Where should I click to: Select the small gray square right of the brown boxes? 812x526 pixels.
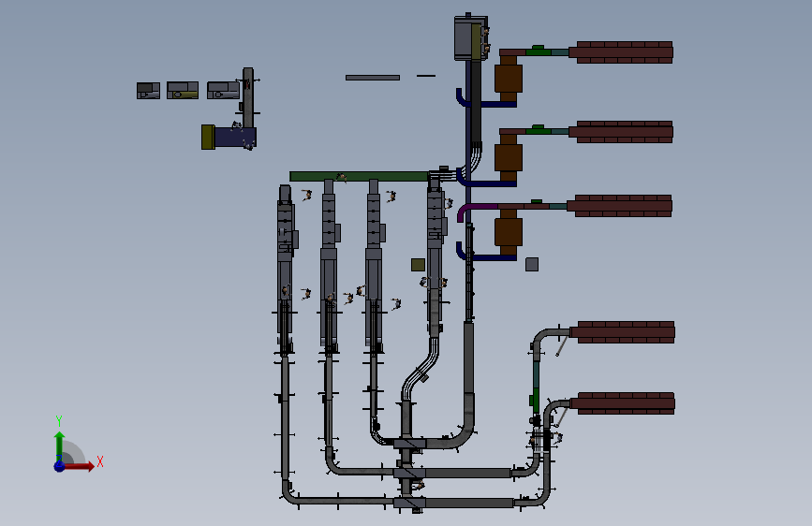532,264
